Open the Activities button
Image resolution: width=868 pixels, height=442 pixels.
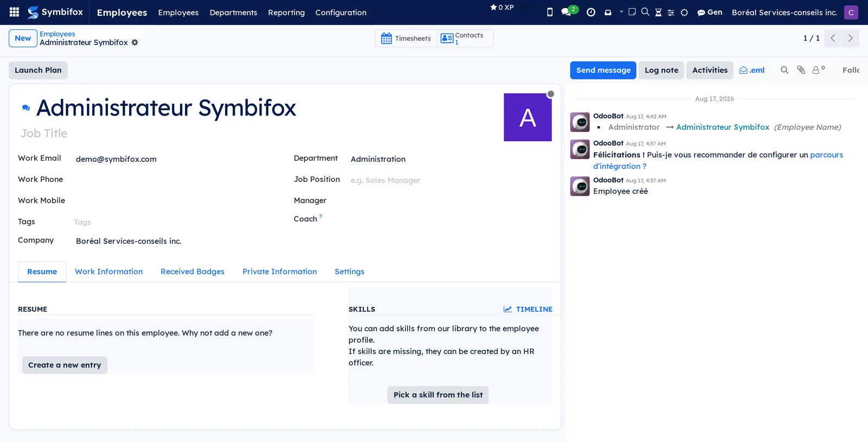click(x=710, y=70)
